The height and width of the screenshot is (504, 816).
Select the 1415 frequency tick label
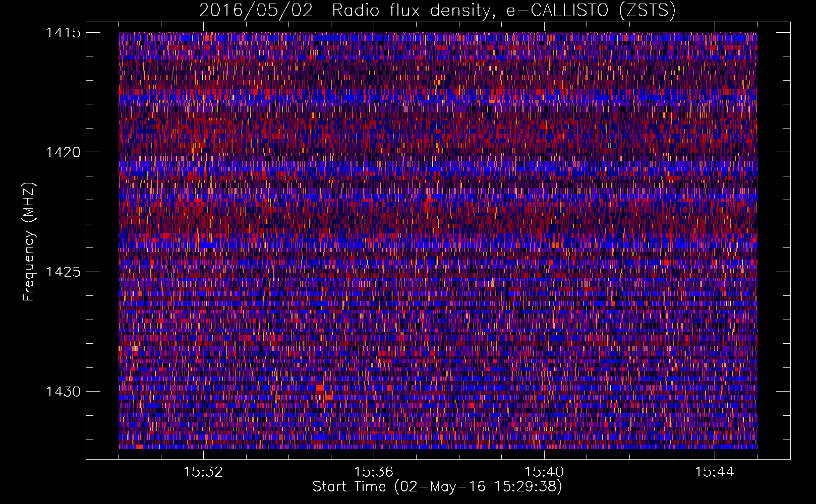[64, 32]
